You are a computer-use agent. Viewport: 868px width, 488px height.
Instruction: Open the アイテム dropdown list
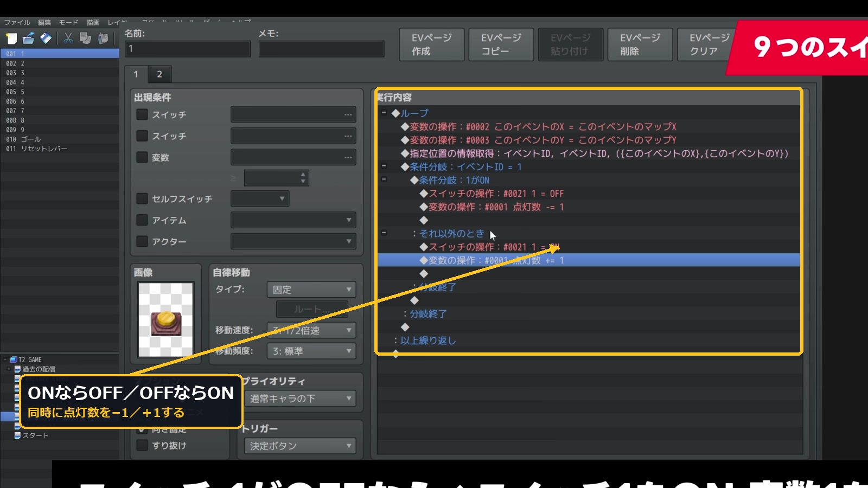(293, 220)
